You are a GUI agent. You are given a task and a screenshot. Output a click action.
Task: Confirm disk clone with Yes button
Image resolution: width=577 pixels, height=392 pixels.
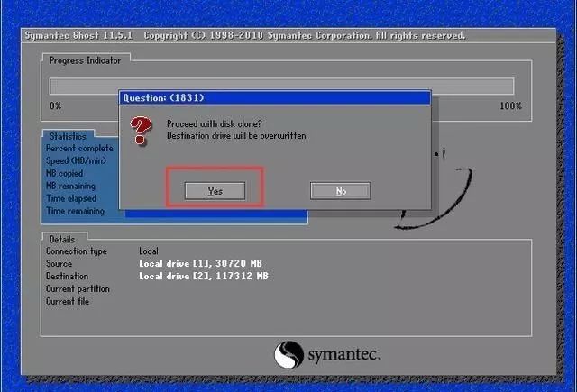215,191
